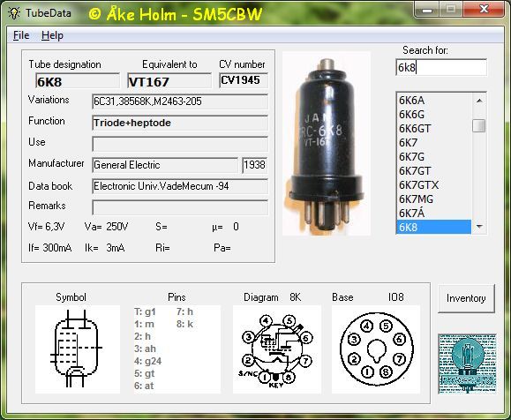This screenshot has height=420, width=511.
Task: Click the tube schematic symbol image
Action: [78, 349]
